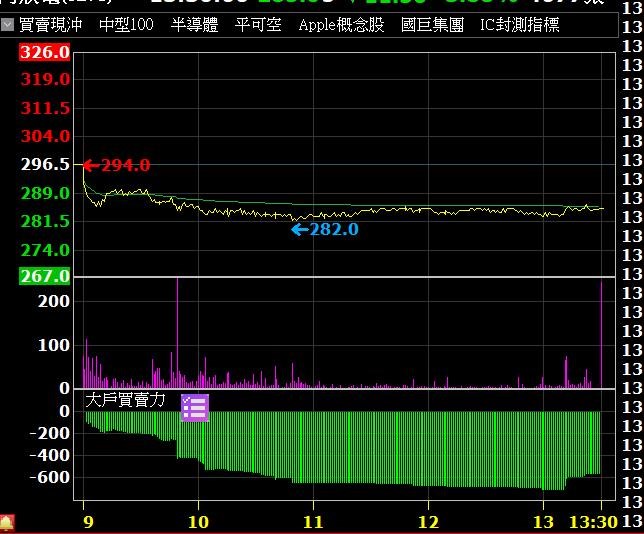Click the green 267.0 lower limit price
This screenshot has height=534, width=644.
point(45,276)
